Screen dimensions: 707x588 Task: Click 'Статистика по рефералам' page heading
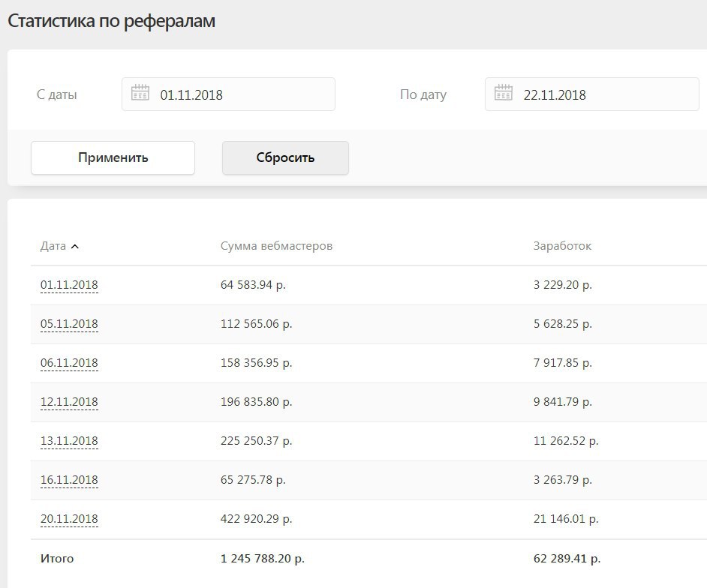(111, 21)
